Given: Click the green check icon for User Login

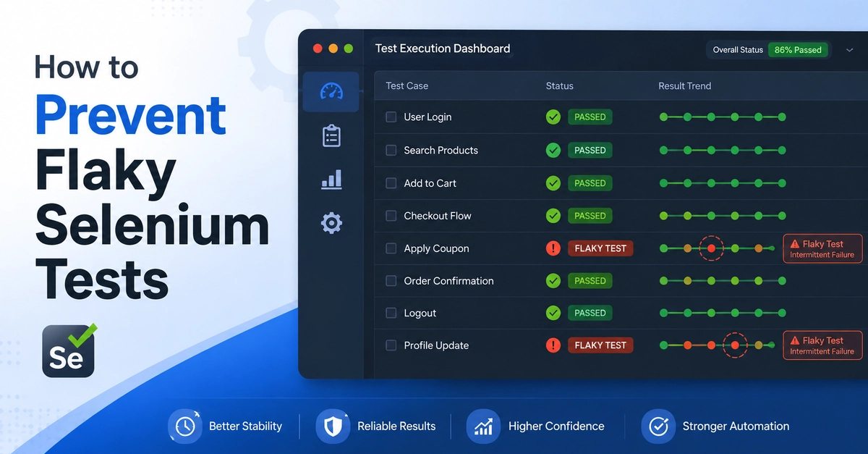Looking at the screenshot, I should [x=553, y=117].
